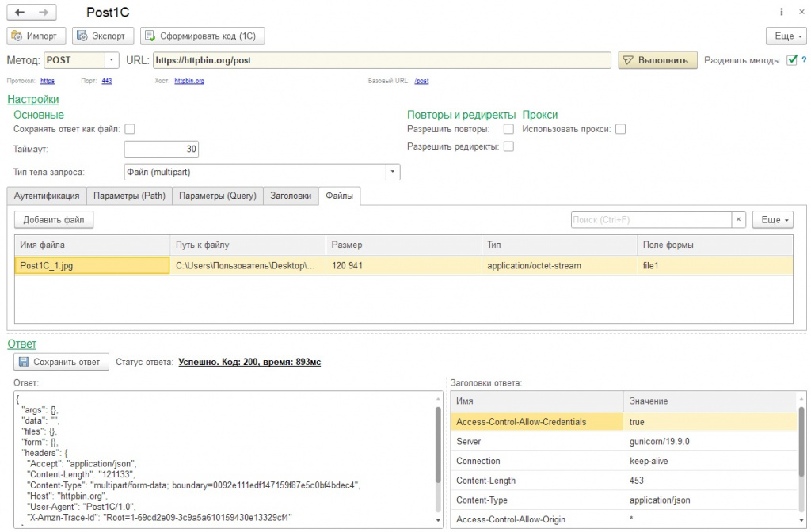The width and height of the screenshot is (811, 532).
Task: Click the Сохранить ответ button
Action: pos(61,362)
